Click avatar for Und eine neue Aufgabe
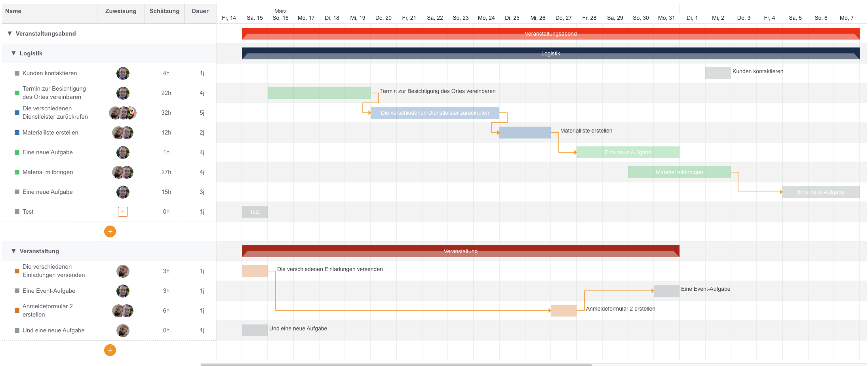868x366 pixels. (x=123, y=330)
